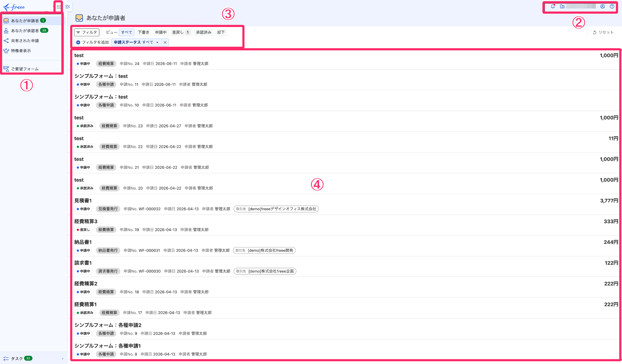622x364 pixels.
Task: Click the plus icon to add filter
Action: 78,42
